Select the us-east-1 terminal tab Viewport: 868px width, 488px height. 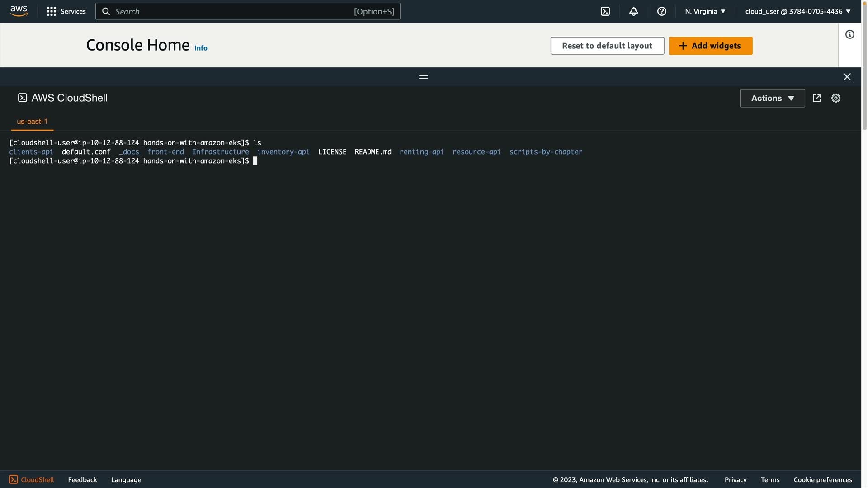32,122
